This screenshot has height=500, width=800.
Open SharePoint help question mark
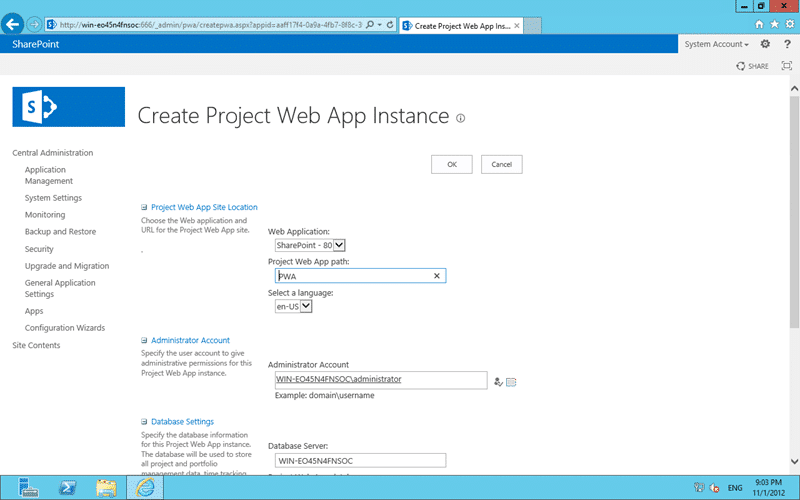point(787,44)
